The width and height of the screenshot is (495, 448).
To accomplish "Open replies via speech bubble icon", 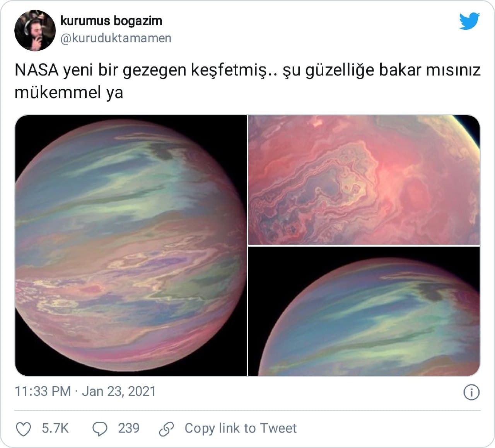I will (x=100, y=429).
